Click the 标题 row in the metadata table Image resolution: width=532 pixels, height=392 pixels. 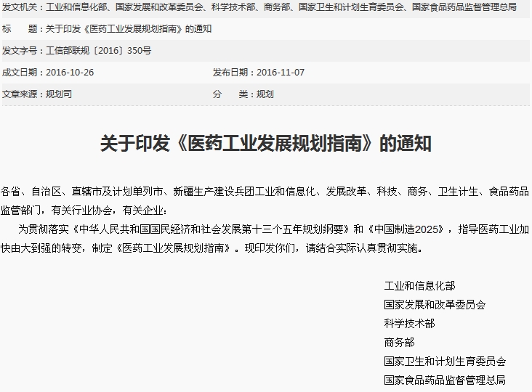[x=129, y=29]
